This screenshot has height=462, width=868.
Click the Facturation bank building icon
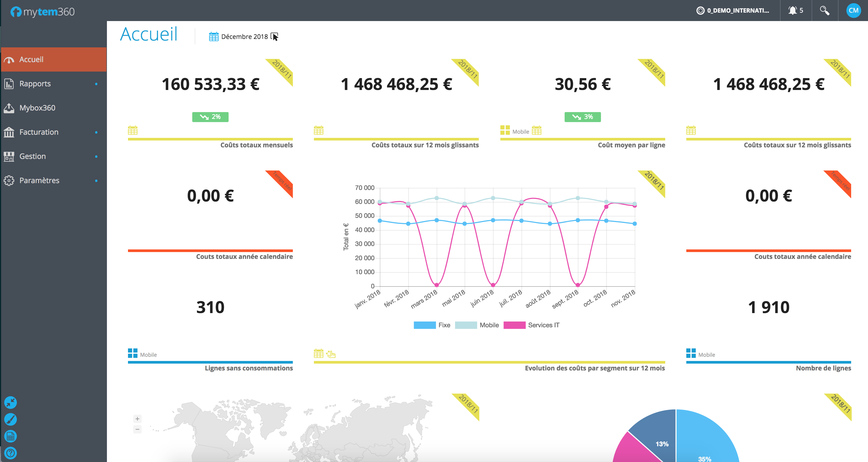(x=9, y=132)
